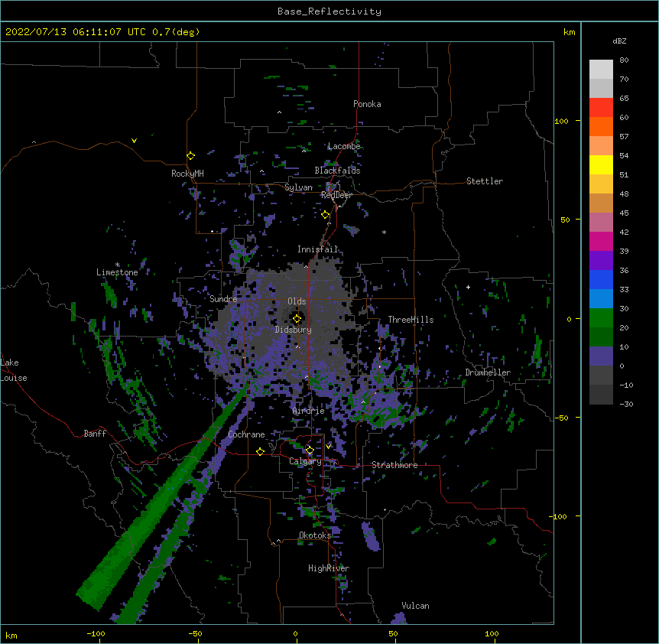Select the blue 33-36 dBZ legend swatch
Screen dimensions: 659x644
601,279
